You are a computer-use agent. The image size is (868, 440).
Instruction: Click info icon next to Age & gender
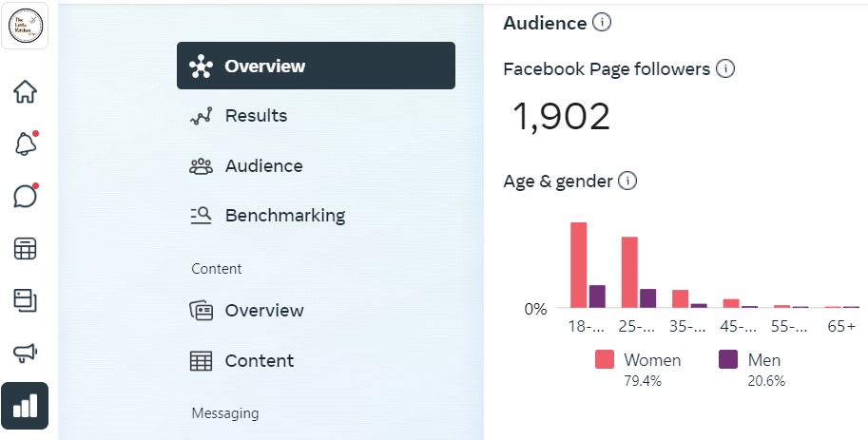tap(627, 181)
